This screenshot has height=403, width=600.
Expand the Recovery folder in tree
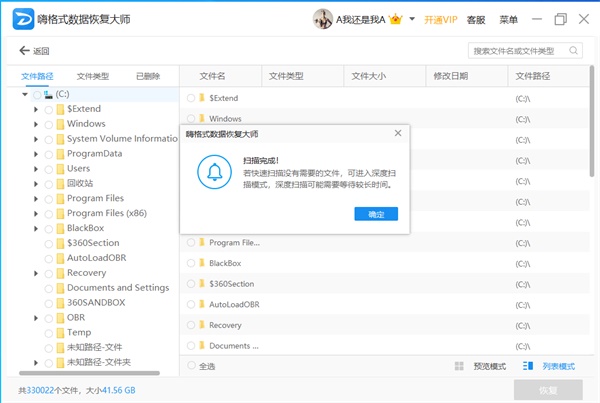[x=36, y=273]
